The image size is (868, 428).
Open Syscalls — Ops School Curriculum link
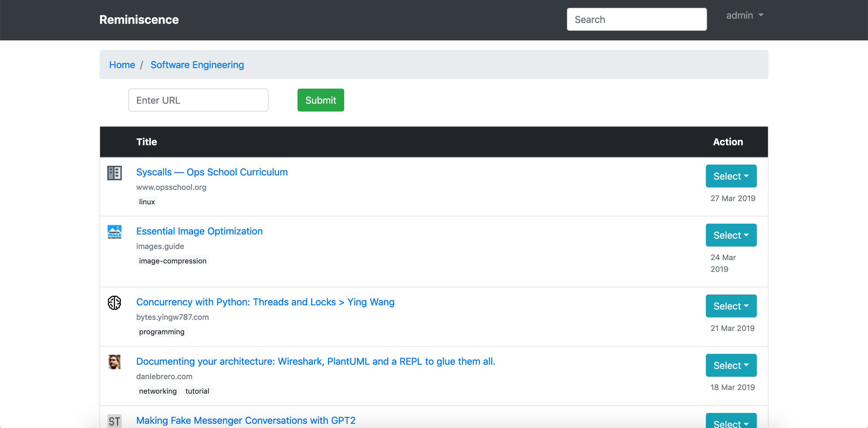(x=212, y=172)
